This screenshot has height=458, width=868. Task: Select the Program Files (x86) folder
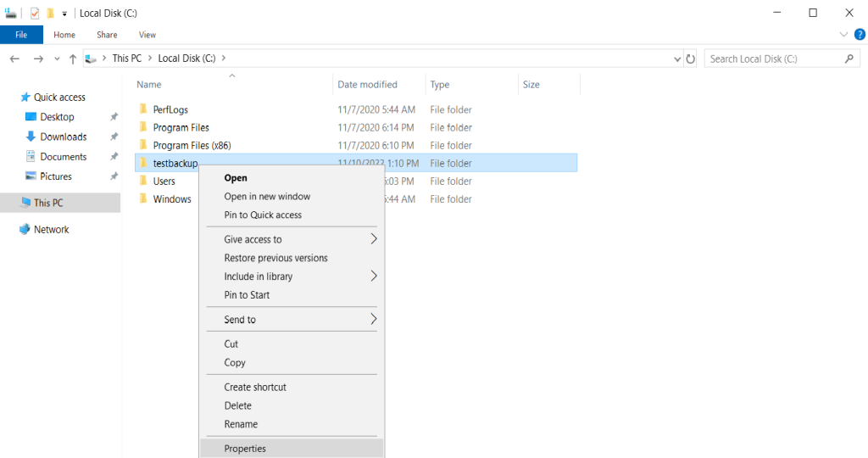[192, 146]
